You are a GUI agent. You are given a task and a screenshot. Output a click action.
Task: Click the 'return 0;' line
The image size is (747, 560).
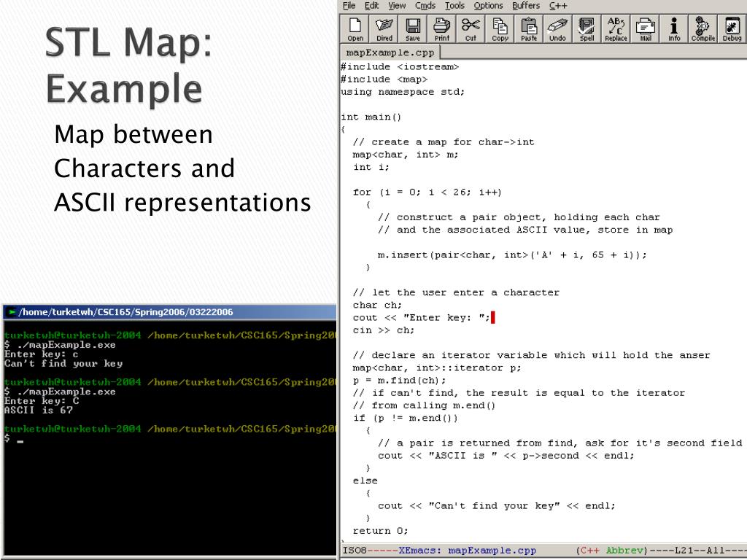380,531
